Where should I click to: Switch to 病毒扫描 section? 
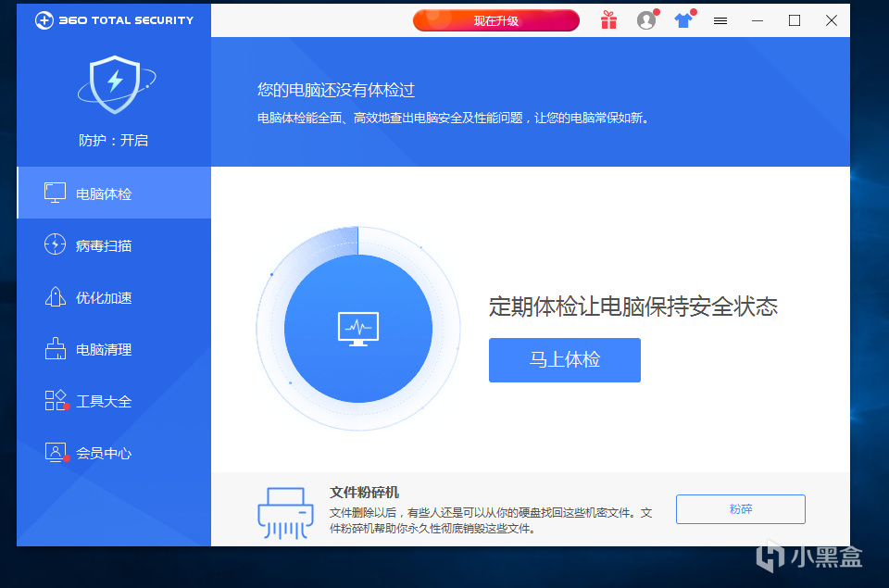coord(114,245)
